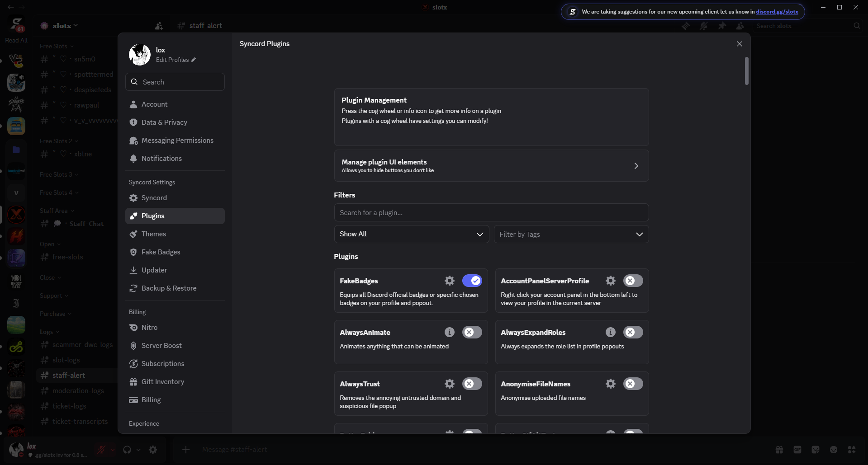This screenshot has height=465, width=868.
Task: Open the Gift Inventory tab
Action: [175, 382]
